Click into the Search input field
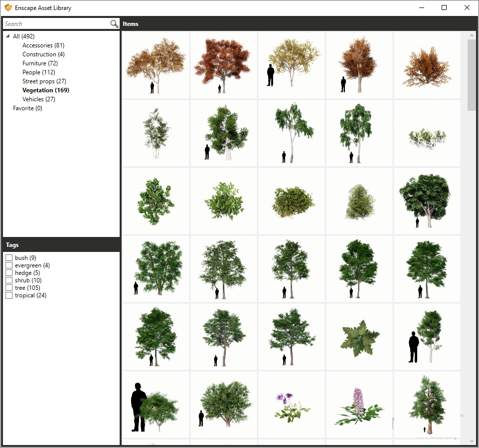 pos(55,24)
